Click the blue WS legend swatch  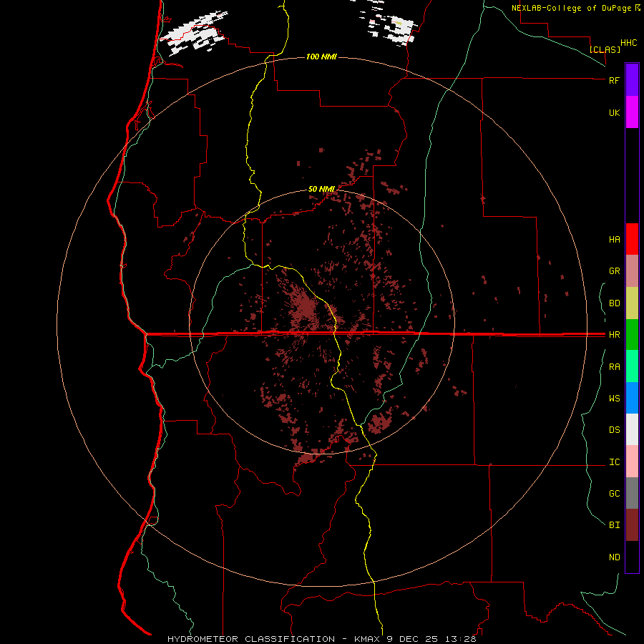pos(632,398)
